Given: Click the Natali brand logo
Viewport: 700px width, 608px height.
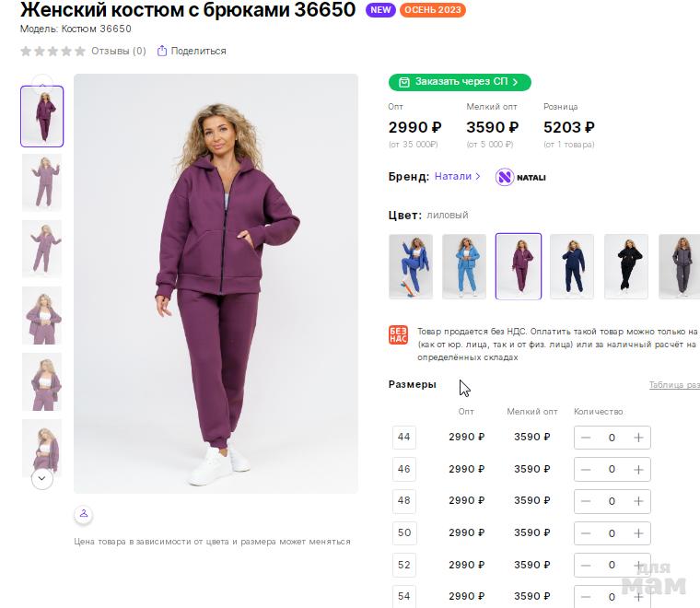Looking at the screenshot, I should click(520, 177).
